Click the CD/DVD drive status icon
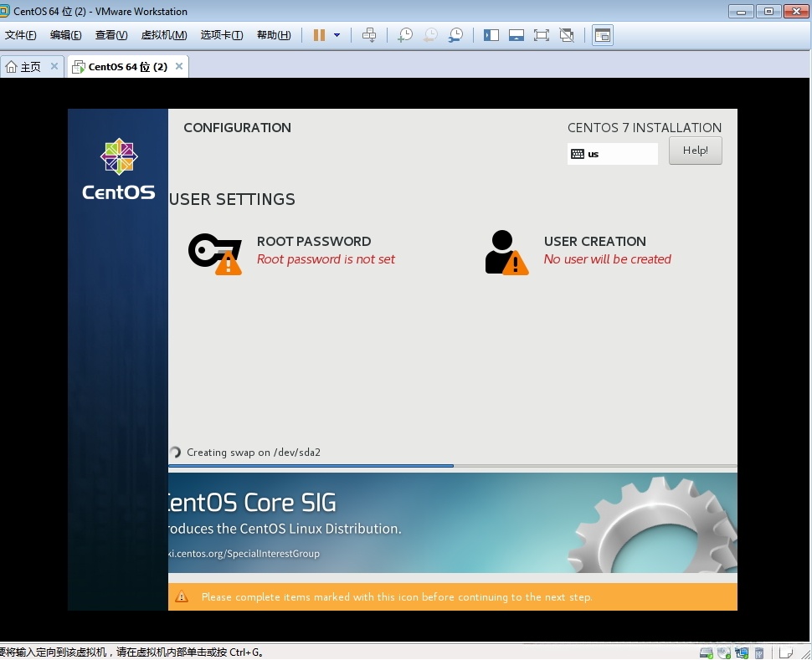 click(724, 652)
